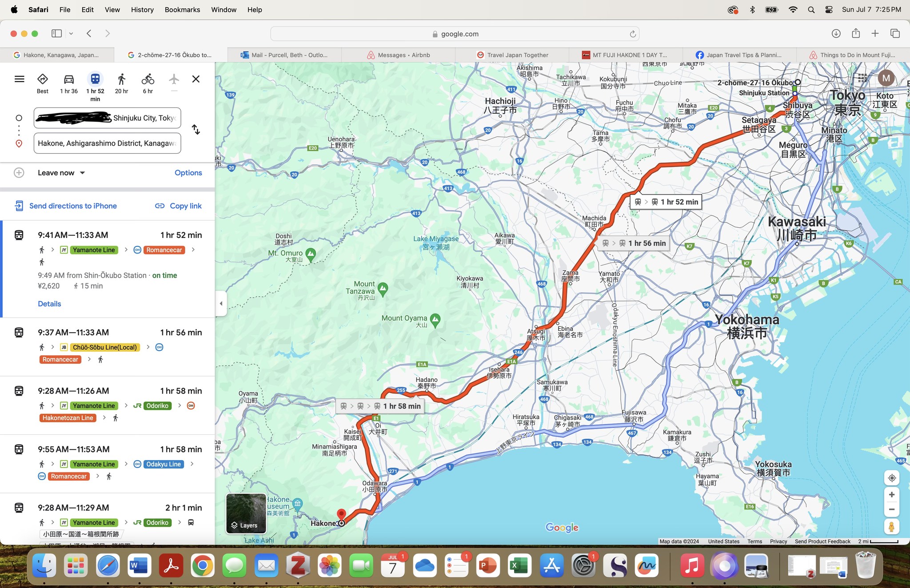Open the Mount Tanzawa map marker
This screenshot has width=910, height=588.
pos(383,289)
